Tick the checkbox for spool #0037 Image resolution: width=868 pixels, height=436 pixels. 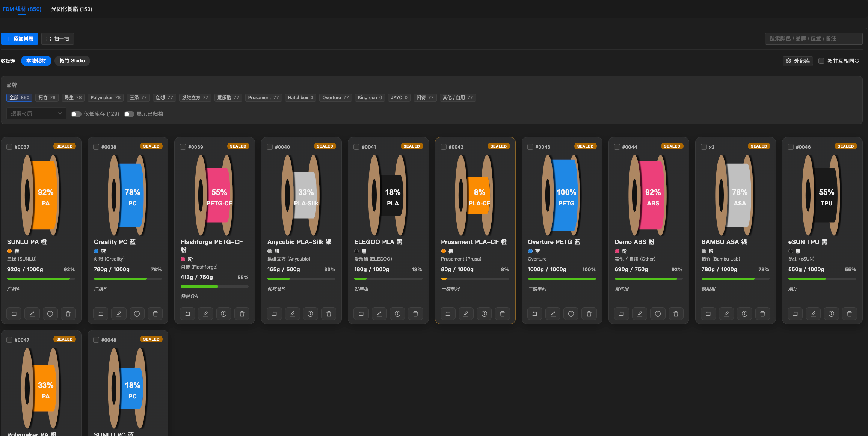9,147
